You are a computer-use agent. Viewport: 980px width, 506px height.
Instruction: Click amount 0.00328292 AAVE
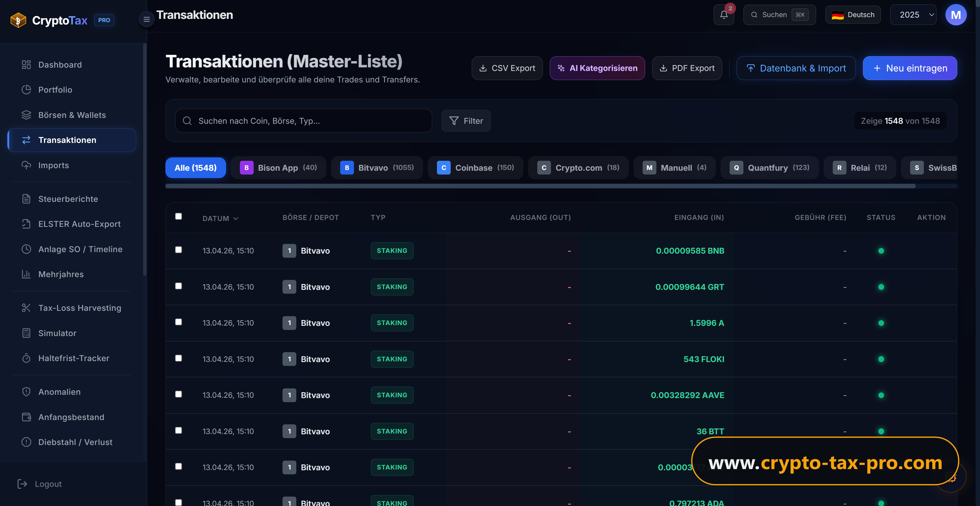687,395
